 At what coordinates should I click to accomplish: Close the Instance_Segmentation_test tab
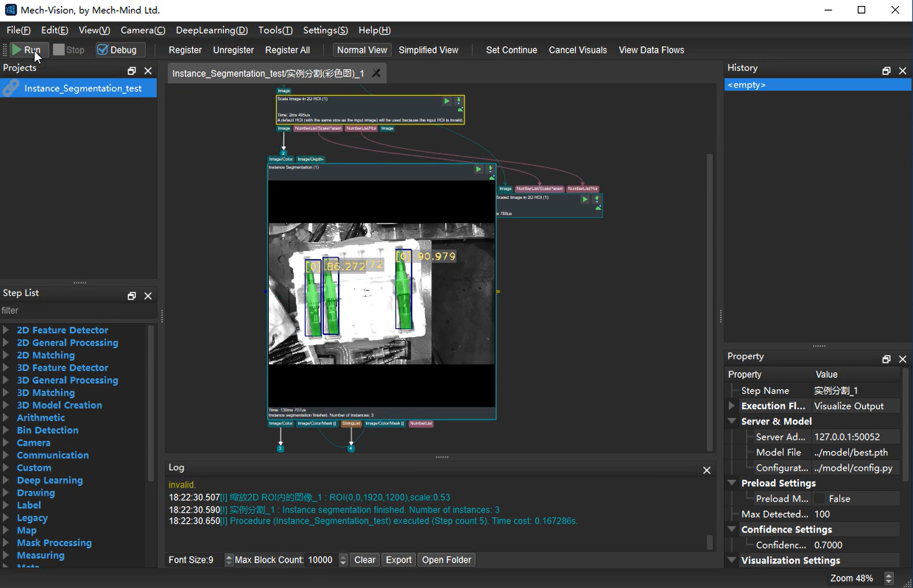376,73
